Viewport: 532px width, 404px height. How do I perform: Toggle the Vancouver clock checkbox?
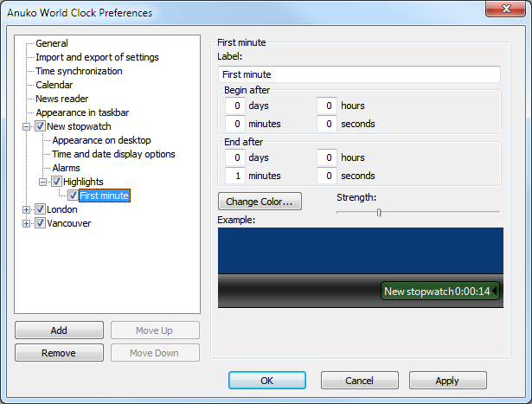tap(40, 223)
